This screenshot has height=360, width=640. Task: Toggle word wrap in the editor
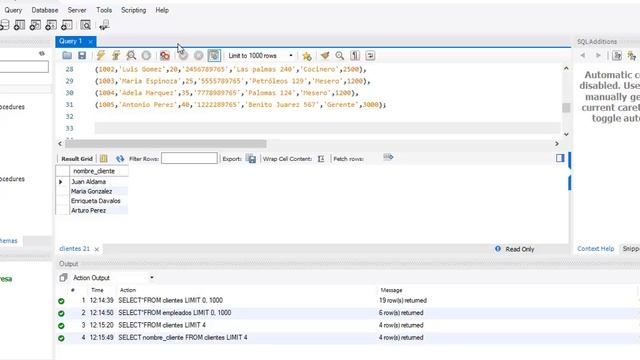tap(370, 56)
